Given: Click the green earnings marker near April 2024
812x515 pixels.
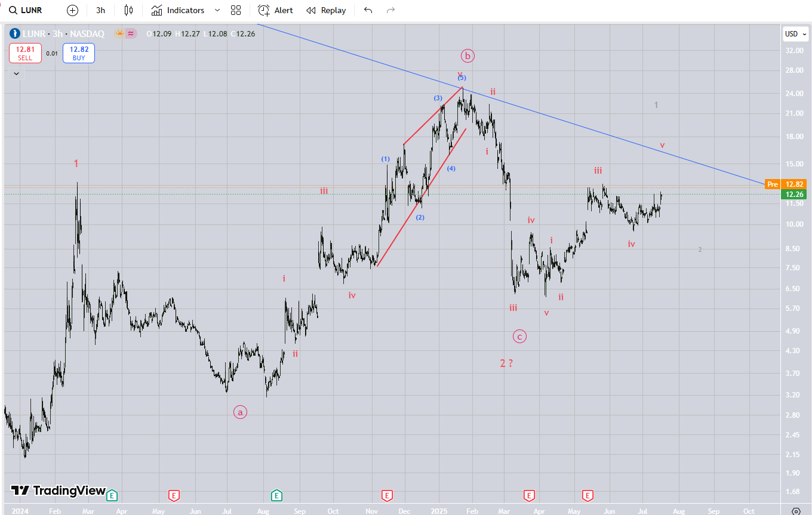Looking at the screenshot, I should click(112, 495).
